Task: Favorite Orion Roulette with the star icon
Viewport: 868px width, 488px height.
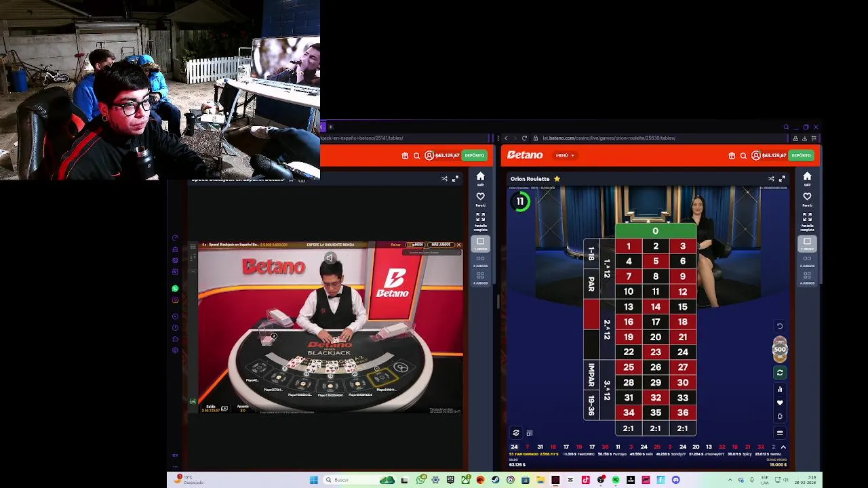Action: click(557, 179)
